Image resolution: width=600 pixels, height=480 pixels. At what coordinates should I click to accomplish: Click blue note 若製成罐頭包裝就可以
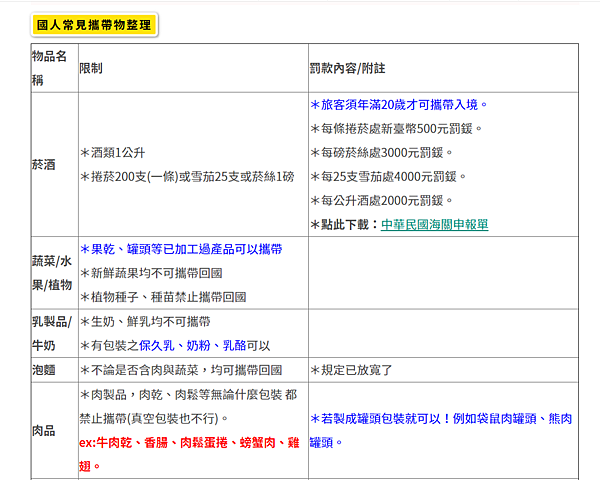click(x=441, y=431)
